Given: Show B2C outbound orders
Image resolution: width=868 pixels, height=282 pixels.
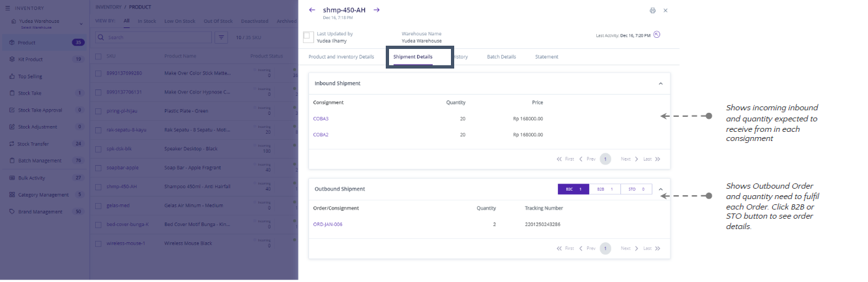Looking at the screenshot, I should point(573,189).
